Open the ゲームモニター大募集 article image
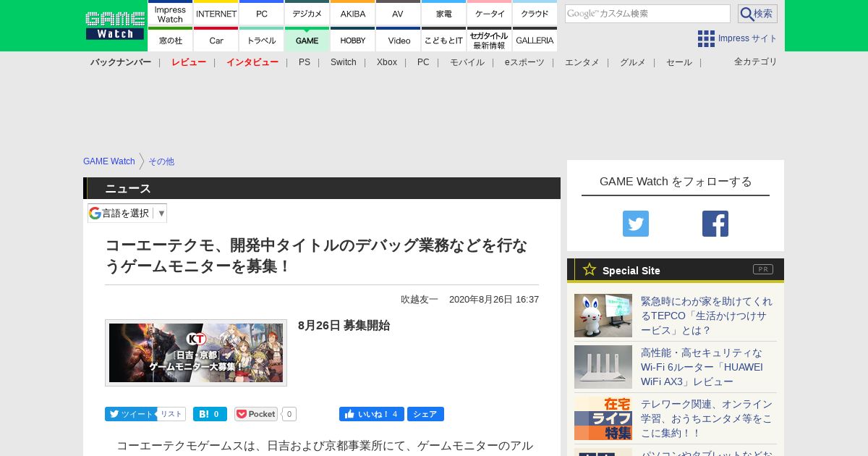This screenshot has width=868, height=456. point(196,352)
